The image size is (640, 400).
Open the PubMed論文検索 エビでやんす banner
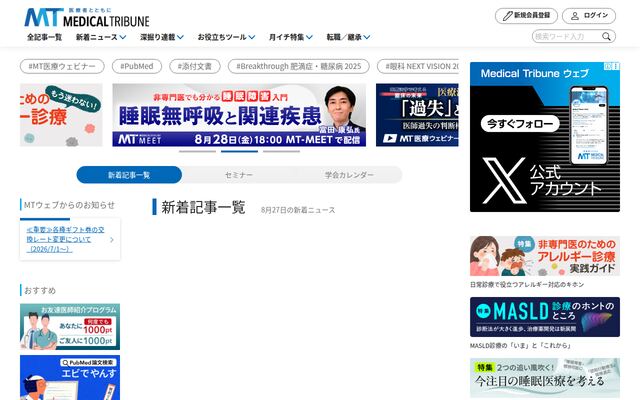(x=70, y=378)
